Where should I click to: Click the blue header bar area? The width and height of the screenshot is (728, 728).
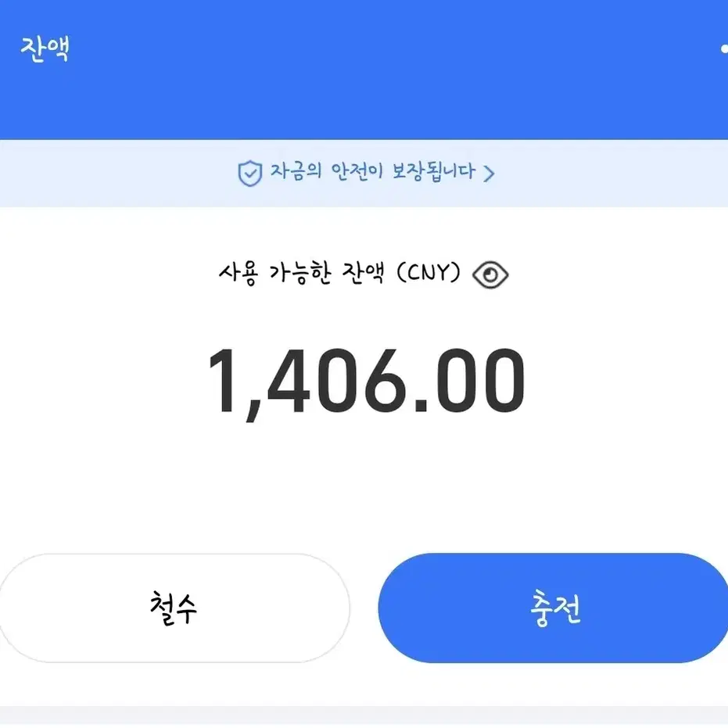point(364,70)
